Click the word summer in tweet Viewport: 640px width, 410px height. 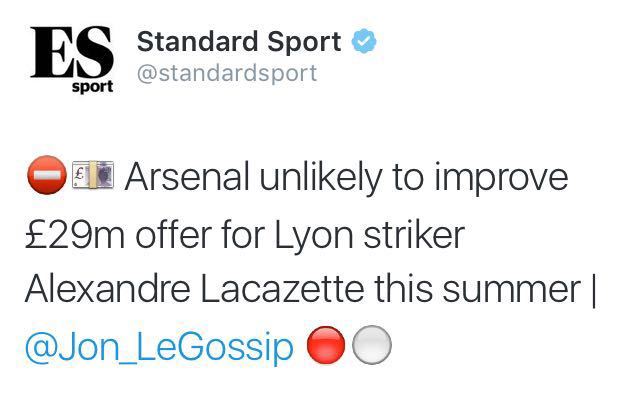511,290
